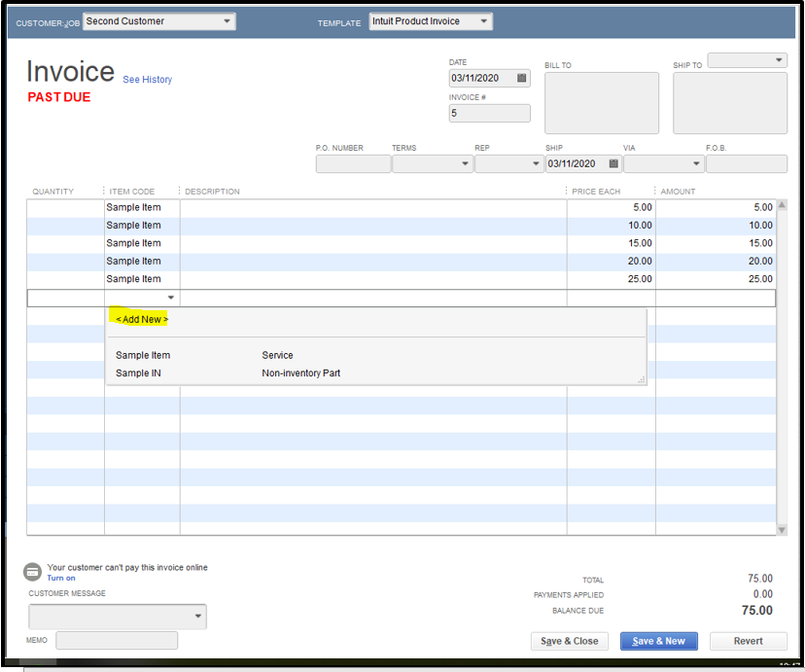Click the Bill To address box

[601, 103]
